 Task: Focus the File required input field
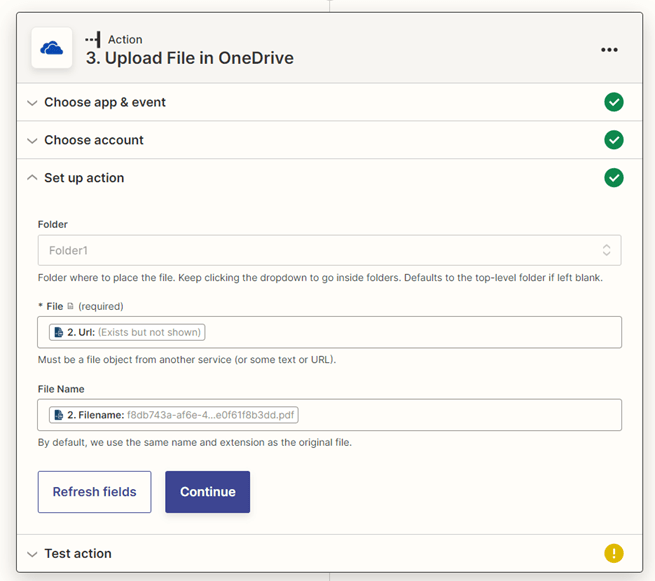tap(329, 332)
